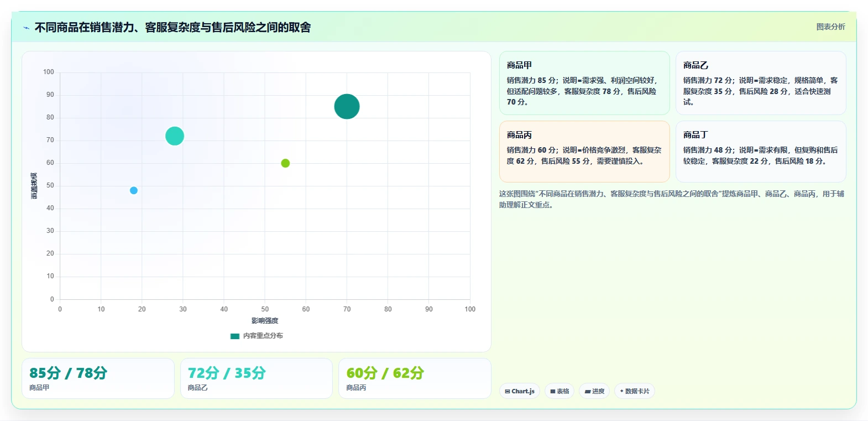Select the 72分 / 35分 商品乙 stat card
Image resolution: width=868 pixels, height=421 pixels.
pyautogui.click(x=257, y=378)
